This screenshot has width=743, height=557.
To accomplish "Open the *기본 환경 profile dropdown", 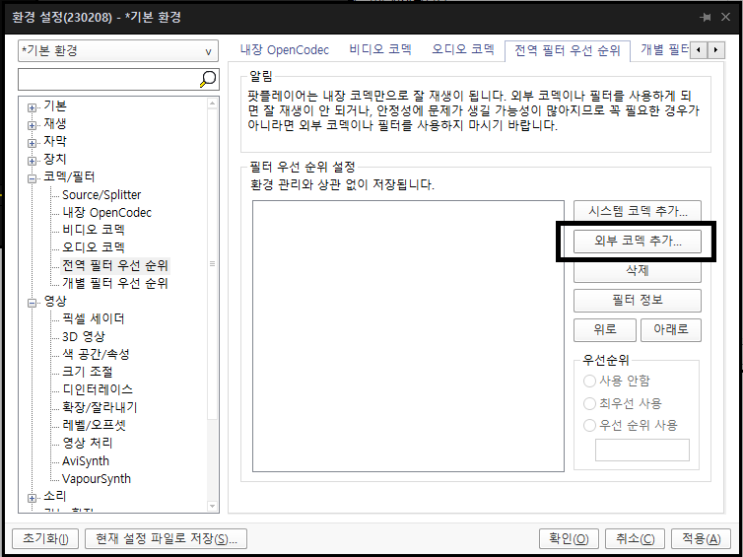I will [x=118, y=51].
